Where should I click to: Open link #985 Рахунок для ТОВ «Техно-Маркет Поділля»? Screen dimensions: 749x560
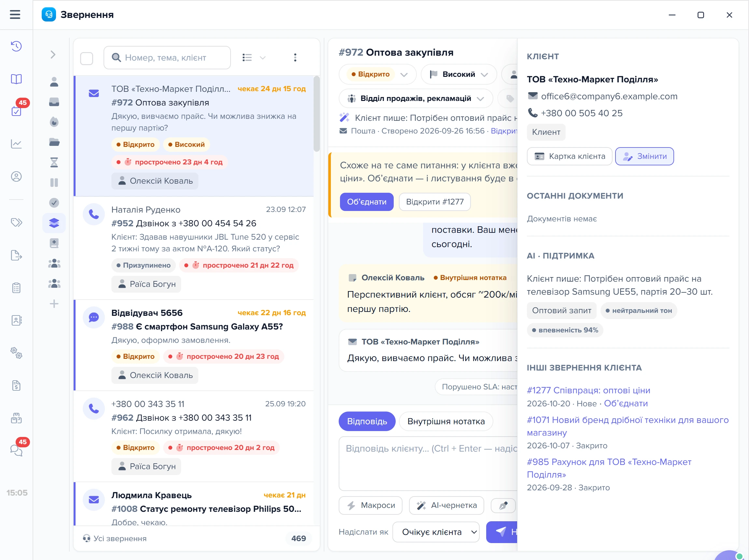(x=609, y=468)
